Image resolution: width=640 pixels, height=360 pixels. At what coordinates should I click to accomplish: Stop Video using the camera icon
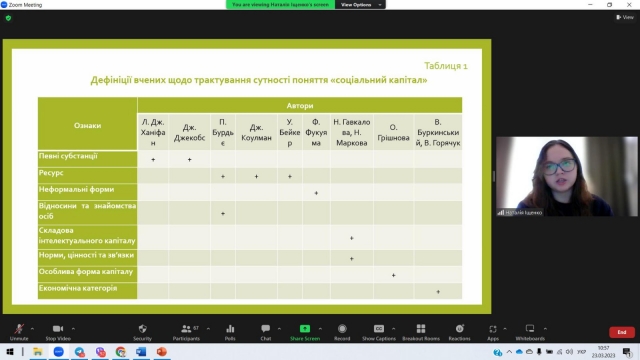(x=58, y=332)
